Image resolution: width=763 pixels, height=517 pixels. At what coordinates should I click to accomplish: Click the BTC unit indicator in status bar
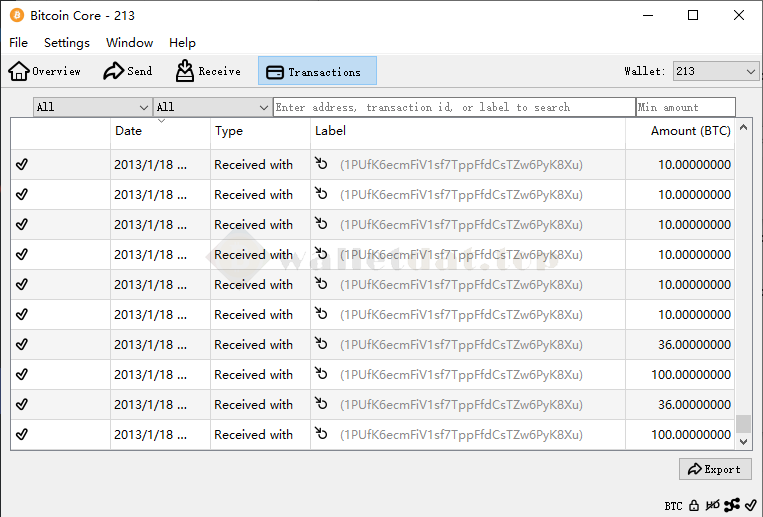pos(673,506)
